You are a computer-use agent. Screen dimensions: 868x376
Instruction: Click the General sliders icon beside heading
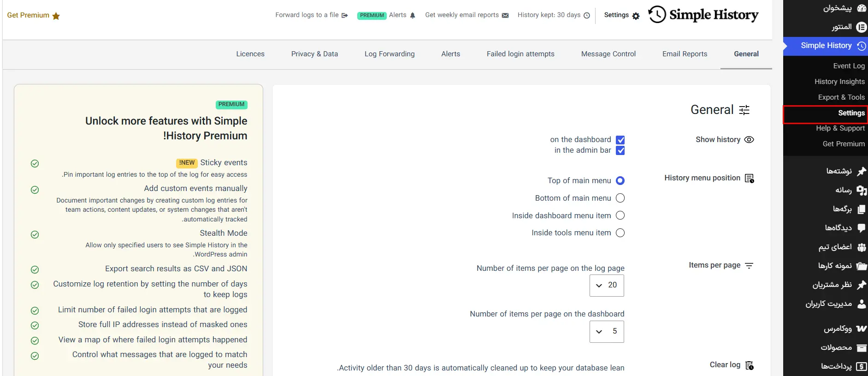tap(744, 110)
